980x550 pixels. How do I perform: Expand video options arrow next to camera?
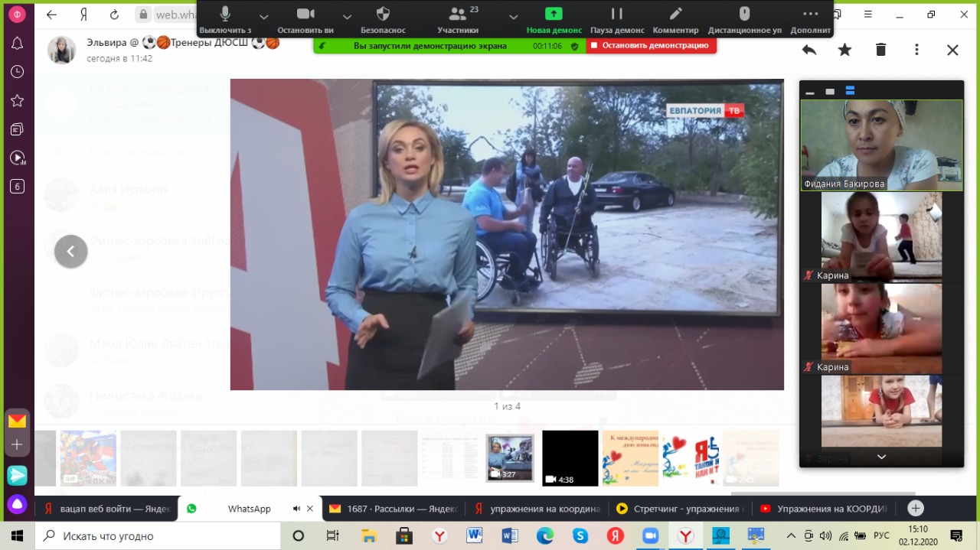[x=347, y=17]
